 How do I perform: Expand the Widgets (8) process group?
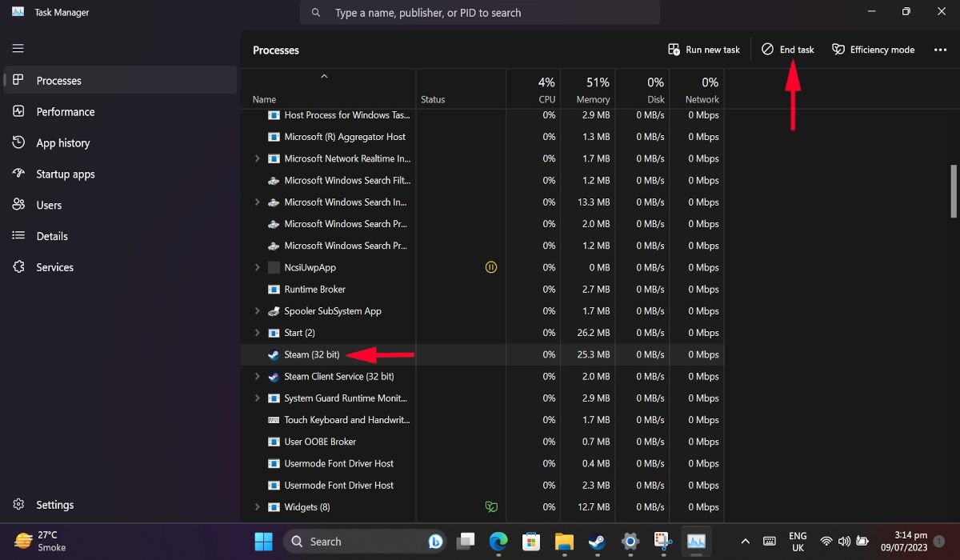click(256, 506)
